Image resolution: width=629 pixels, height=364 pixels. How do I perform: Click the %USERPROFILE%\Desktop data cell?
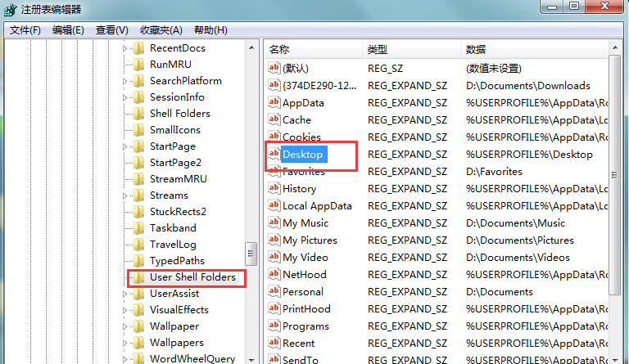tap(529, 155)
